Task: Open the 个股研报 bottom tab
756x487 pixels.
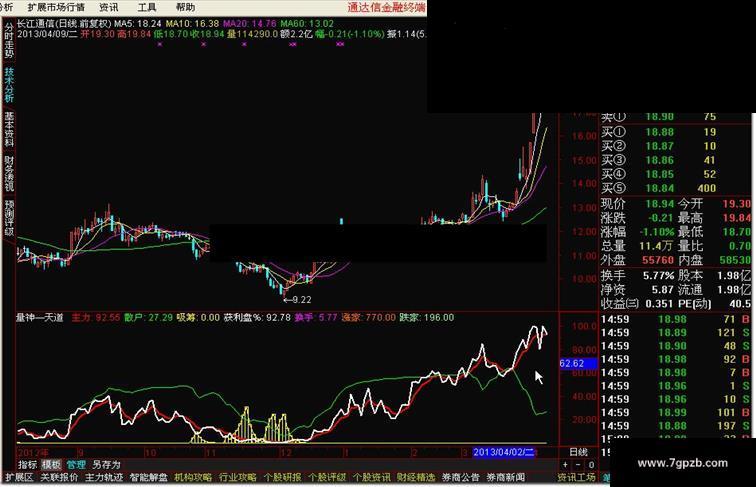Action: pyautogui.click(x=283, y=477)
